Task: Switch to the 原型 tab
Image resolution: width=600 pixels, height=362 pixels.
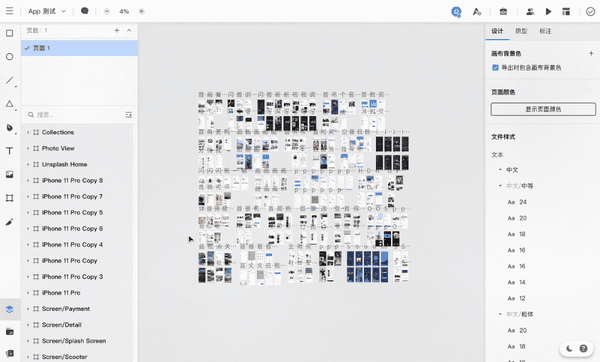Action: click(x=521, y=31)
